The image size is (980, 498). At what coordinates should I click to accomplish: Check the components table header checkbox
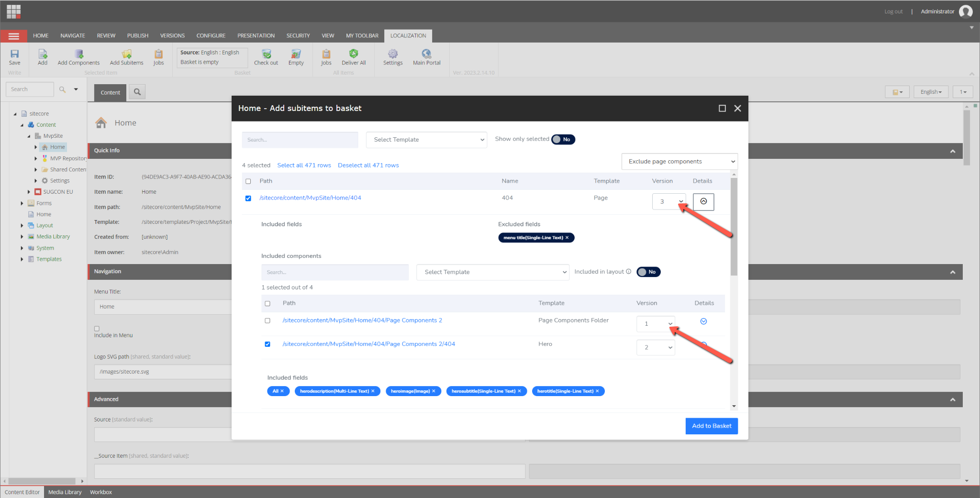tap(267, 303)
